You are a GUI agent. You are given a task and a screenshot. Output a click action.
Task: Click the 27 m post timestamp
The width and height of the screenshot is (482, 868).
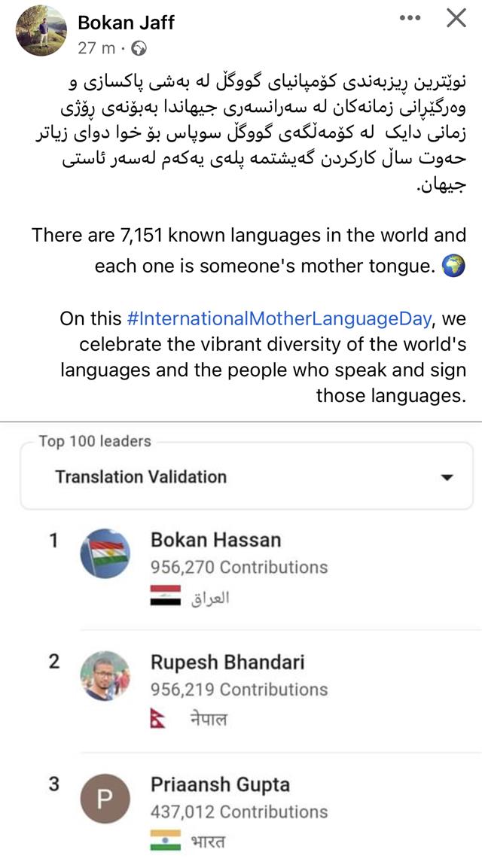(96, 48)
